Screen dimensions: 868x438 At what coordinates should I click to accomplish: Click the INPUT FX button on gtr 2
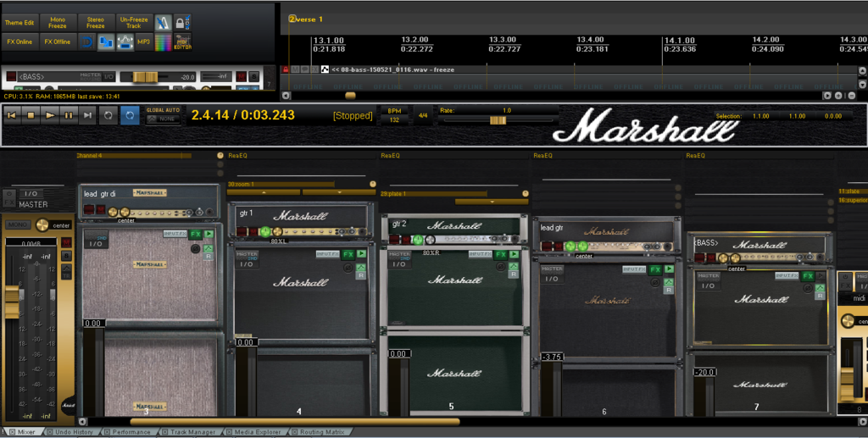tap(480, 254)
